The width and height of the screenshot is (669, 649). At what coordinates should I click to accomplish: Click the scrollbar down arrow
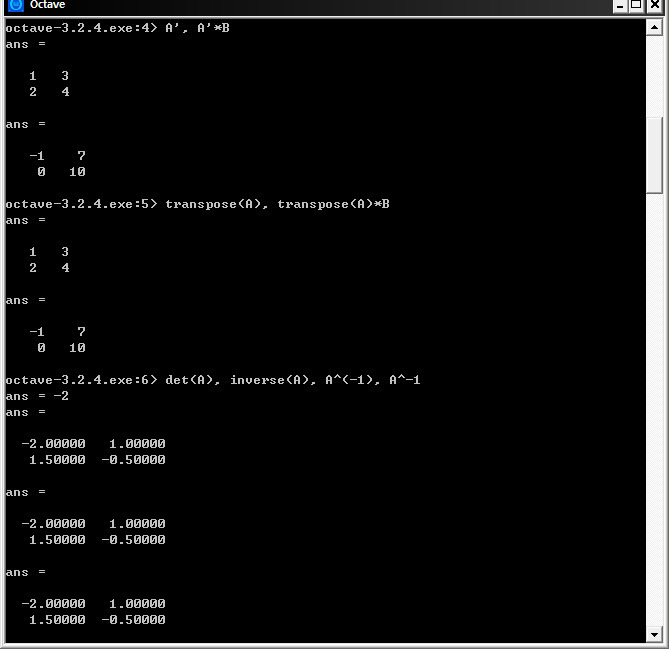pyautogui.click(x=654, y=634)
